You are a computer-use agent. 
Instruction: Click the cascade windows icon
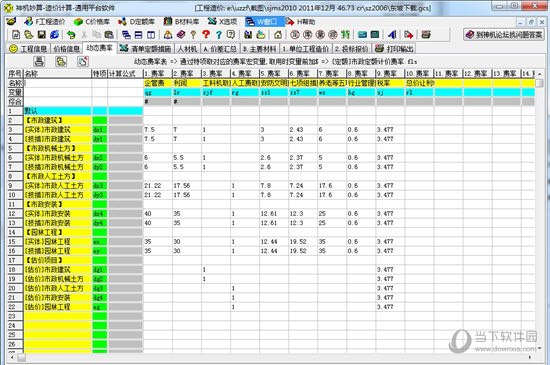(126, 34)
